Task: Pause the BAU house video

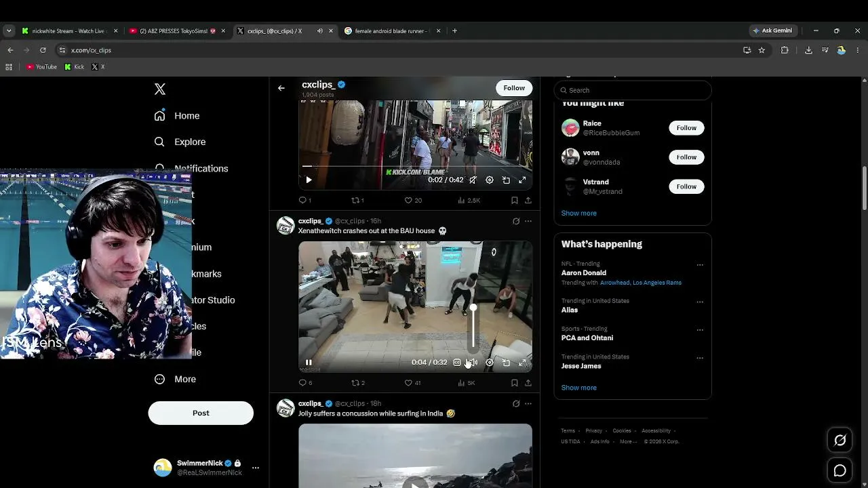Action: 309,363
